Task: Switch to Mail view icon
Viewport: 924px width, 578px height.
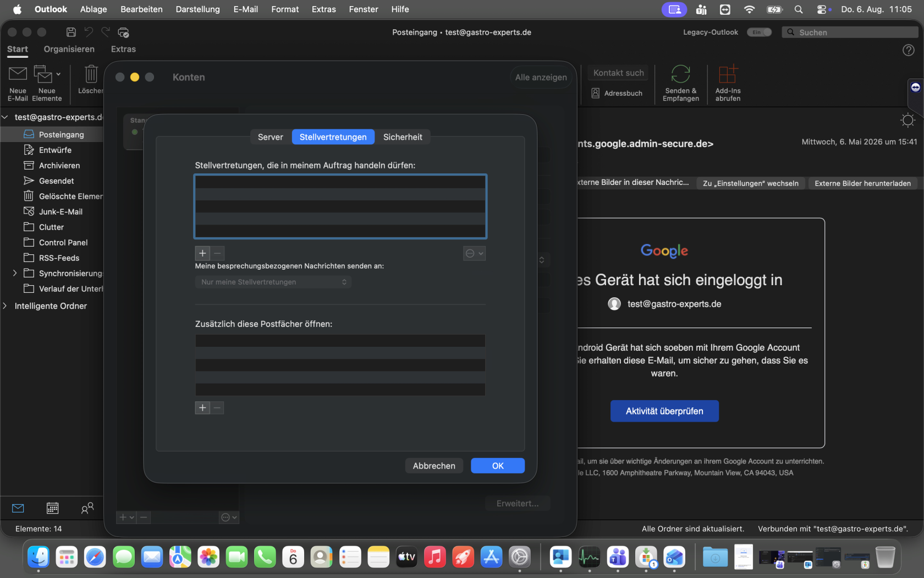Action: point(18,508)
